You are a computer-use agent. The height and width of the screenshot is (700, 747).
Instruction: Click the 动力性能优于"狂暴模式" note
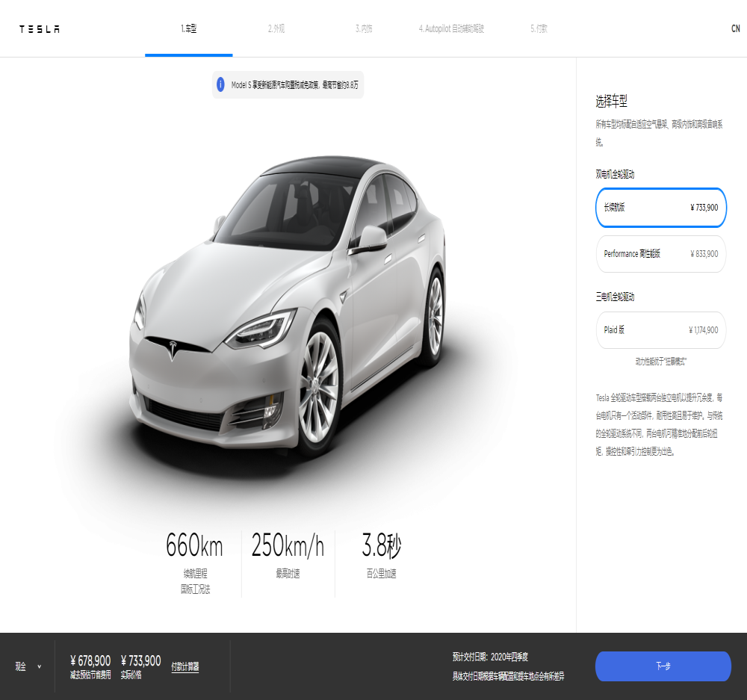661,361
